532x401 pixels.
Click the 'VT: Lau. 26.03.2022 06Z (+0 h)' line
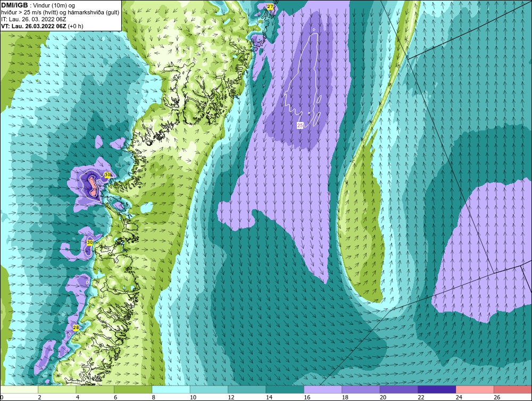(x=42, y=26)
